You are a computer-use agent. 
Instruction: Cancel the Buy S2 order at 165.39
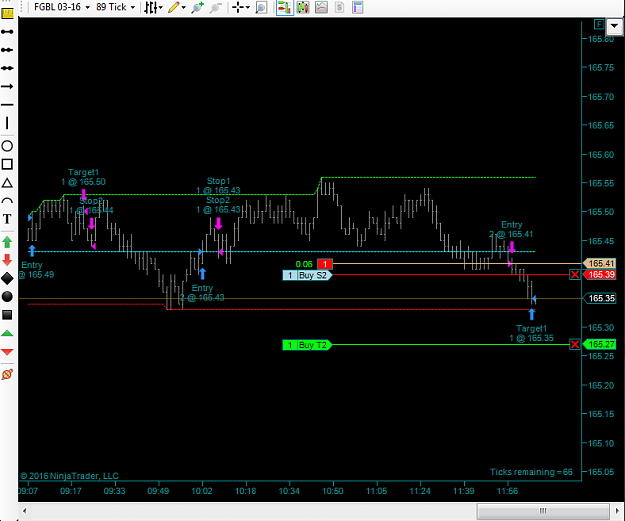point(575,275)
